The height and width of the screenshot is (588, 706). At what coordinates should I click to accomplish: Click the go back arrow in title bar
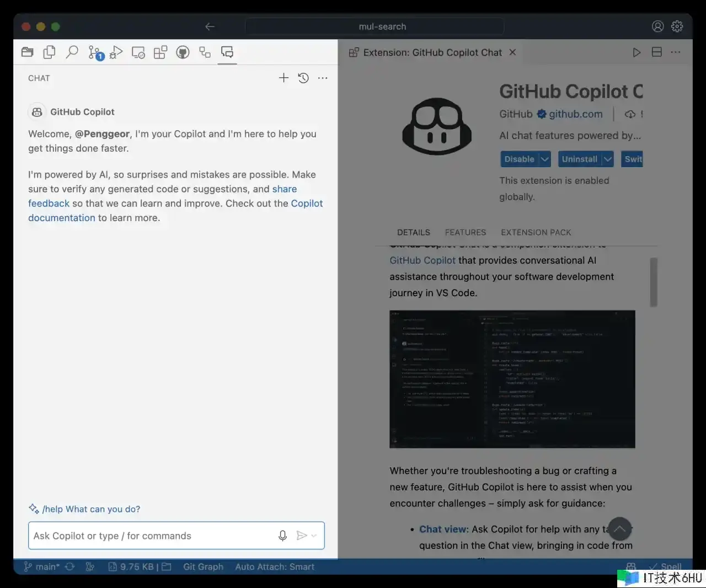point(210,26)
